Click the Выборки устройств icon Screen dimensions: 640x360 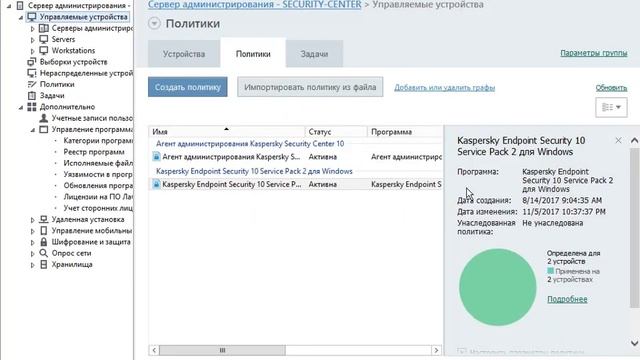(x=32, y=62)
